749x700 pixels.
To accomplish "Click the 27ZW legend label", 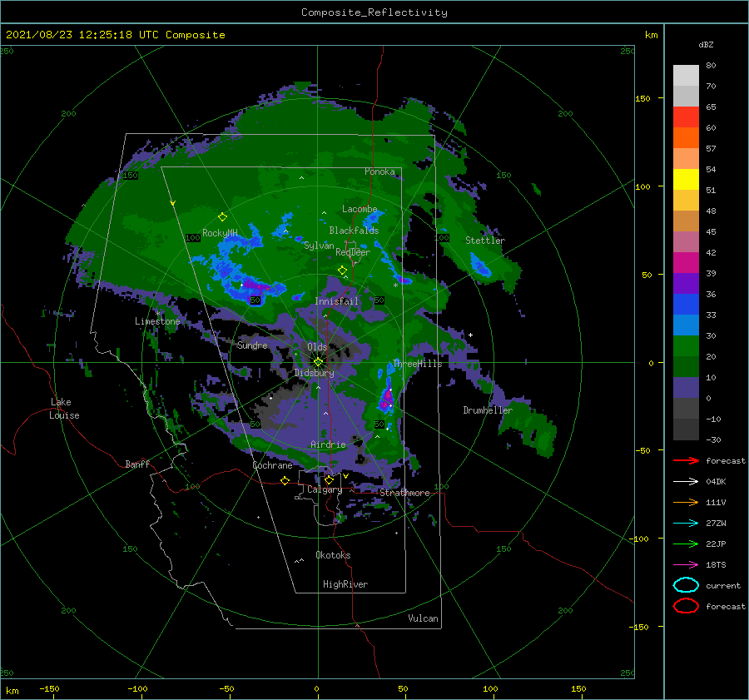I will 716,524.
